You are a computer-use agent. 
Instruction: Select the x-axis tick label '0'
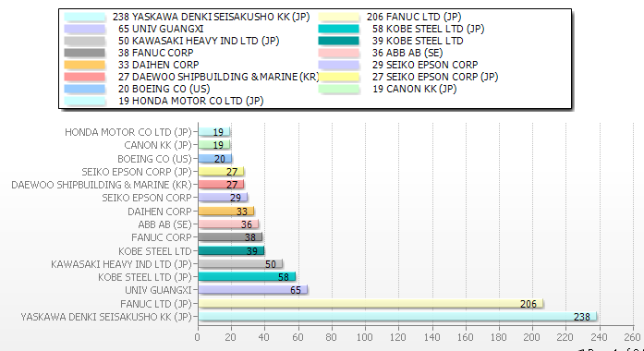(198, 337)
